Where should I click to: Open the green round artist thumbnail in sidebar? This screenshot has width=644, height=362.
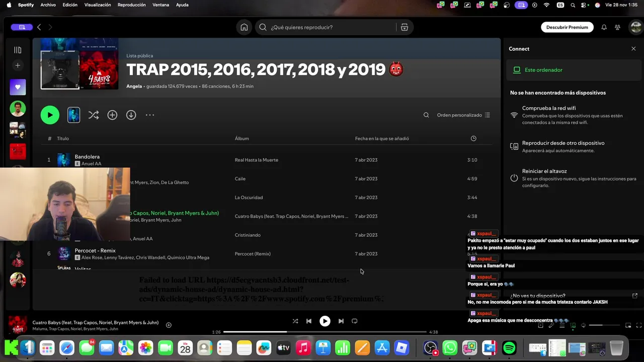(x=18, y=109)
